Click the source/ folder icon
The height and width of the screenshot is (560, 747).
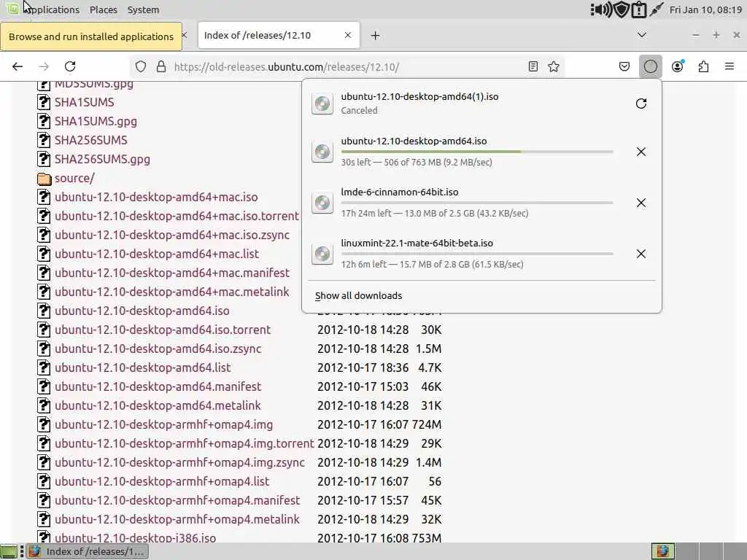coord(44,179)
